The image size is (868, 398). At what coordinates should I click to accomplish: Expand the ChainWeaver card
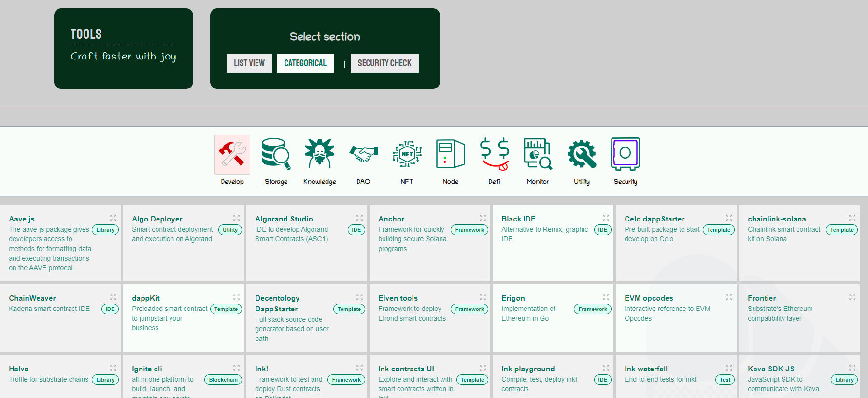[113, 297]
